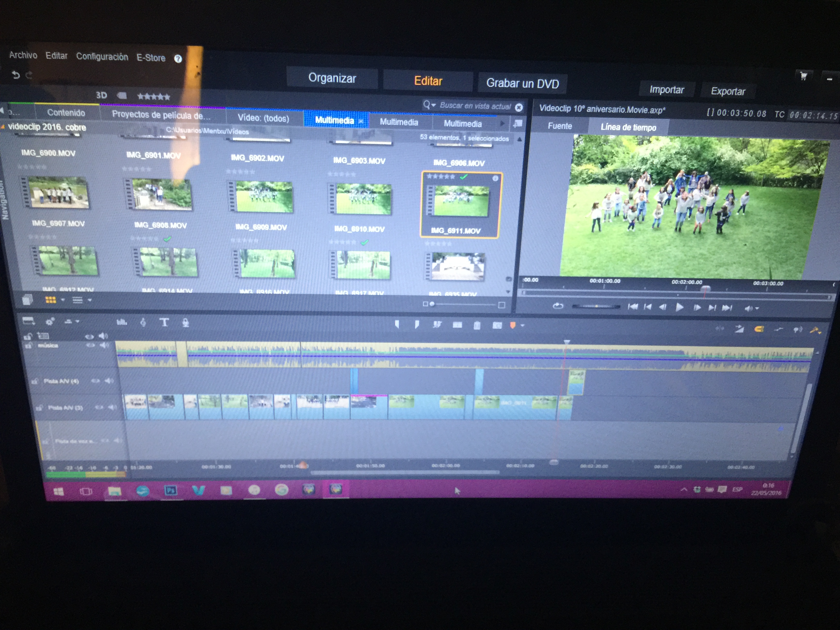Create a title with the T tool
Image resolution: width=840 pixels, height=630 pixels.
pyautogui.click(x=164, y=323)
